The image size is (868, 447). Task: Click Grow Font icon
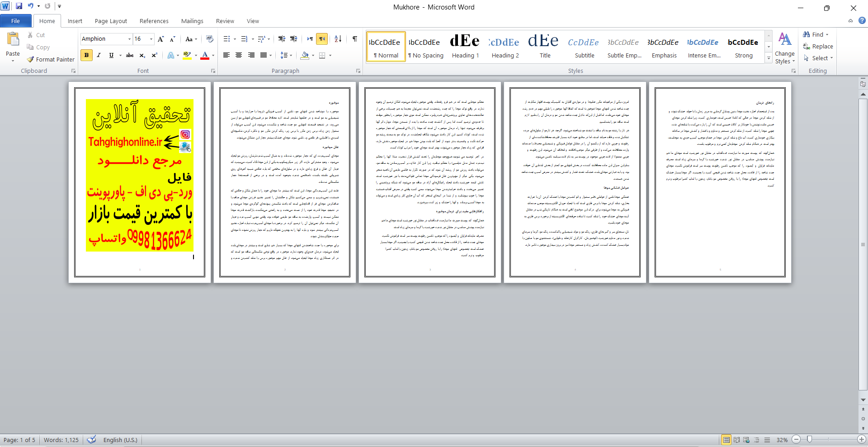[161, 39]
